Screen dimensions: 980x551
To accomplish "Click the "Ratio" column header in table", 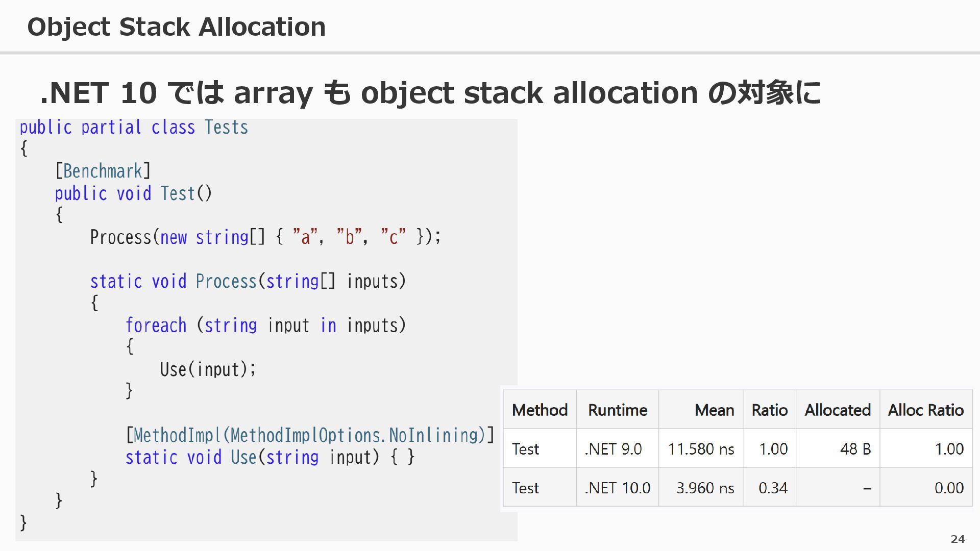I will [769, 410].
